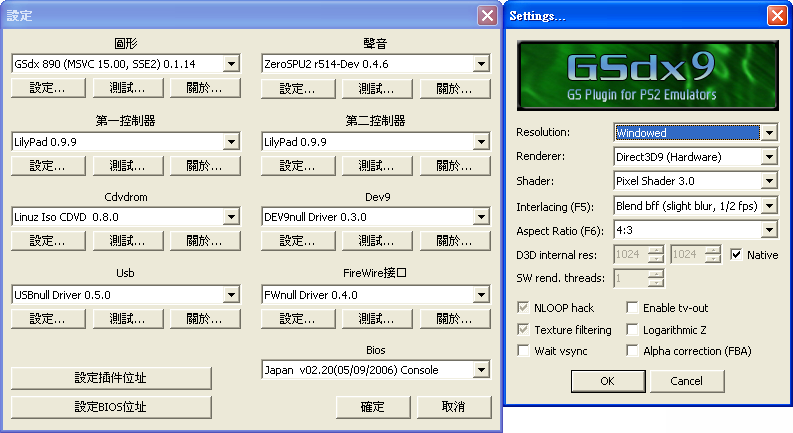Click the 設定... button under FireWire接口
Screen dimensions: 793x433
[298, 319]
